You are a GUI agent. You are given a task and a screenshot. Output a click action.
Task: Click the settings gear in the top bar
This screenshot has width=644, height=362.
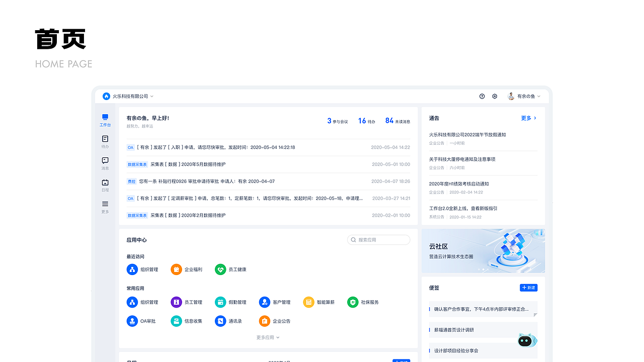494,96
